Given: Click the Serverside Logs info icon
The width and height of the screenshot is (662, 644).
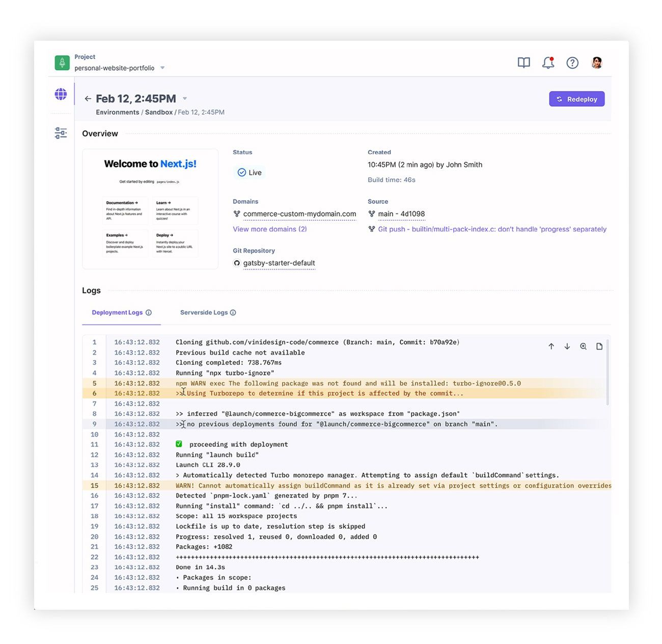Looking at the screenshot, I should [233, 313].
